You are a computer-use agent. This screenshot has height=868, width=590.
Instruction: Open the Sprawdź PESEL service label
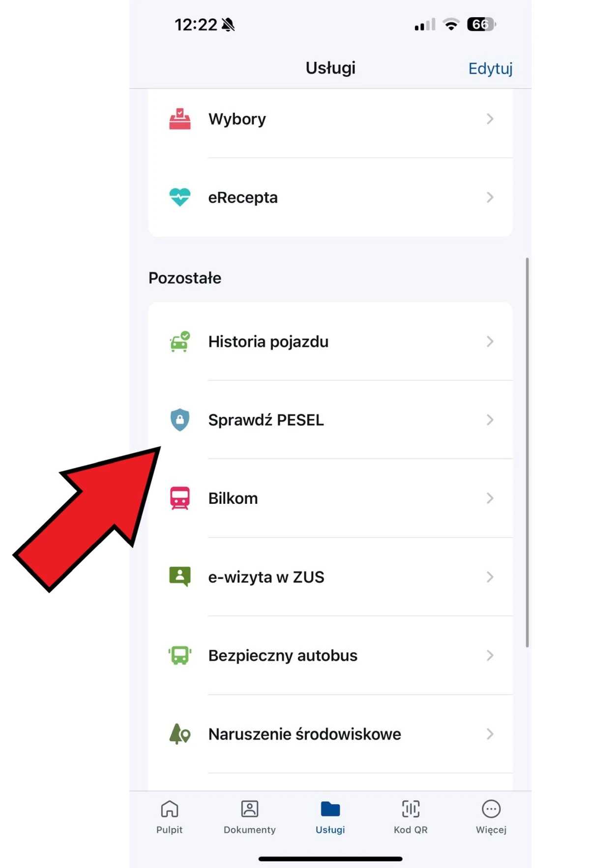pos(266,420)
